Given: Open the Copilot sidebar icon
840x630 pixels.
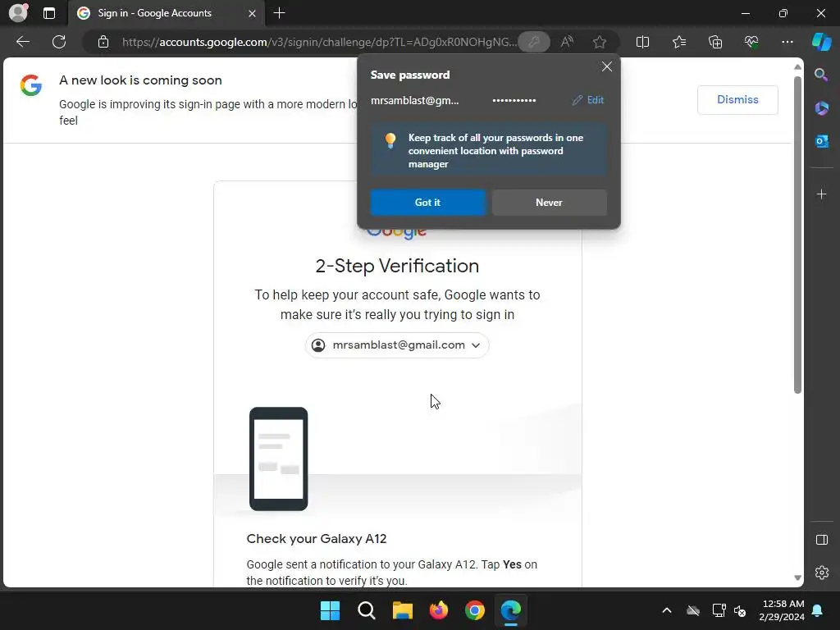Looking at the screenshot, I should (822, 42).
